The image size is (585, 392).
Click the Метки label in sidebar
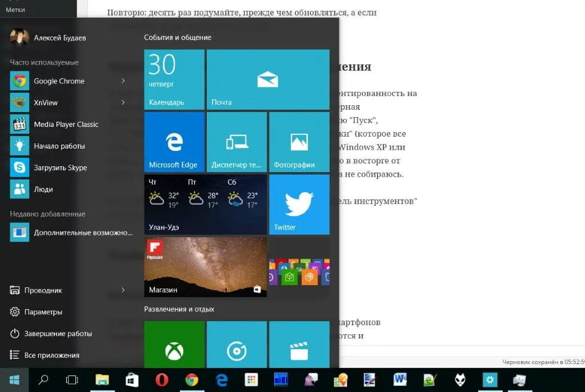pyautogui.click(x=15, y=10)
